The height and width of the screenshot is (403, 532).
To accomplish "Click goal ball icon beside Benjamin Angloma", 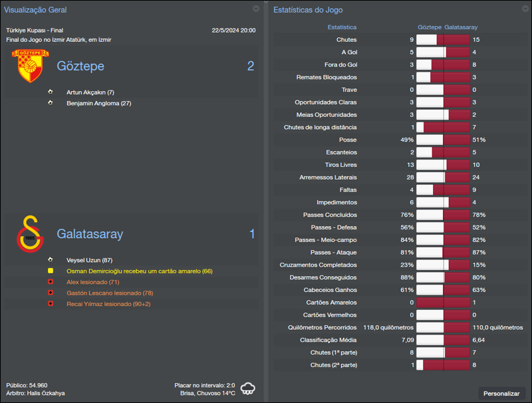I will coord(50,103).
